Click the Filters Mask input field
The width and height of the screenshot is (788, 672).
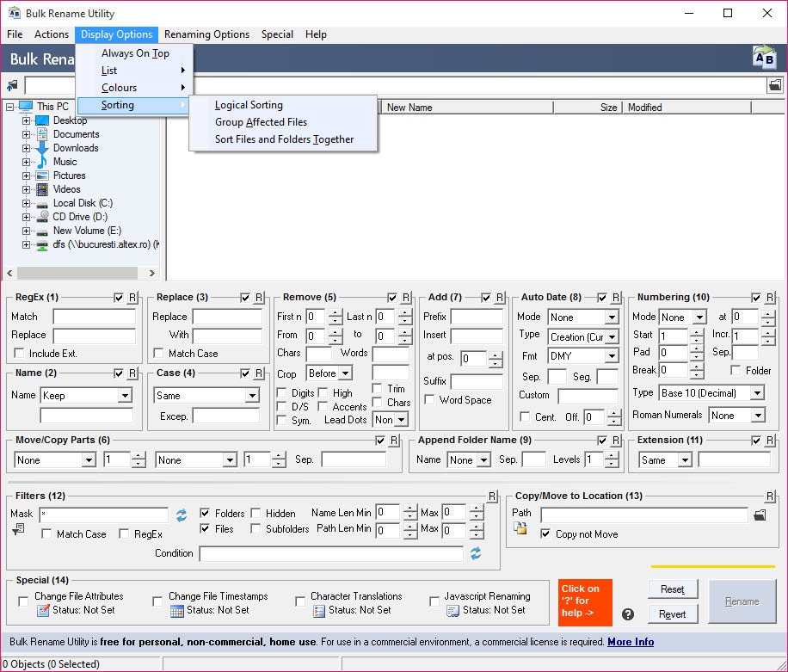(x=103, y=515)
